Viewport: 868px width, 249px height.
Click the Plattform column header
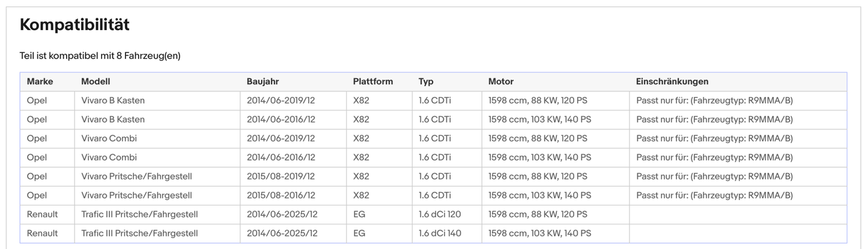tap(373, 82)
